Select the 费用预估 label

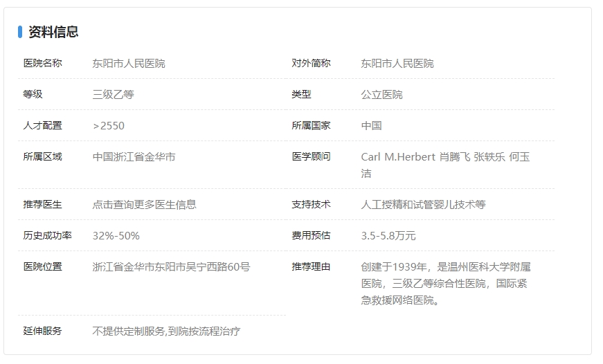311,235
